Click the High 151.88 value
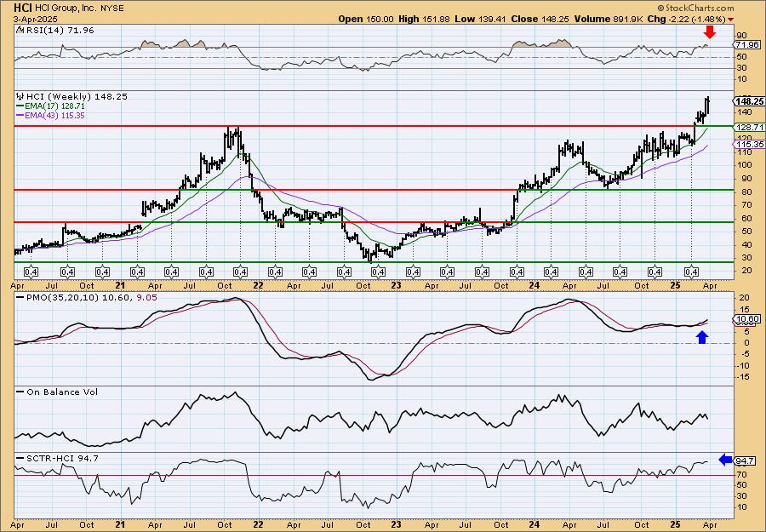This screenshot has height=532, width=766. click(425, 19)
